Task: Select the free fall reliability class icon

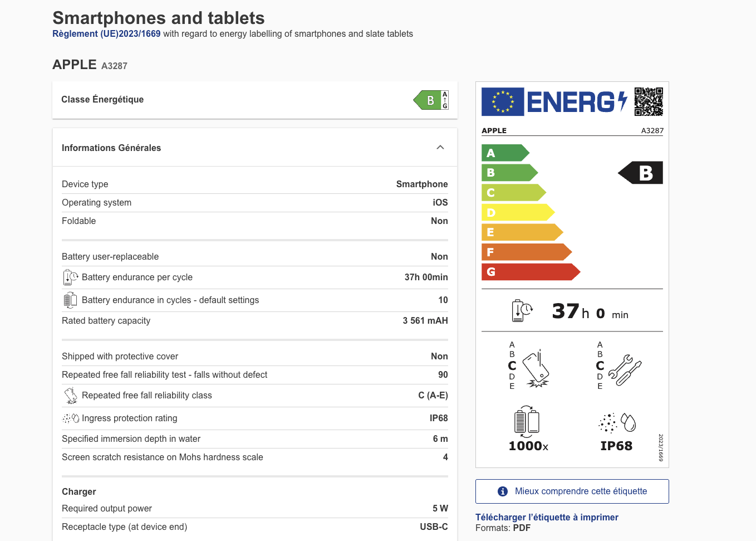Action: (x=70, y=396)
